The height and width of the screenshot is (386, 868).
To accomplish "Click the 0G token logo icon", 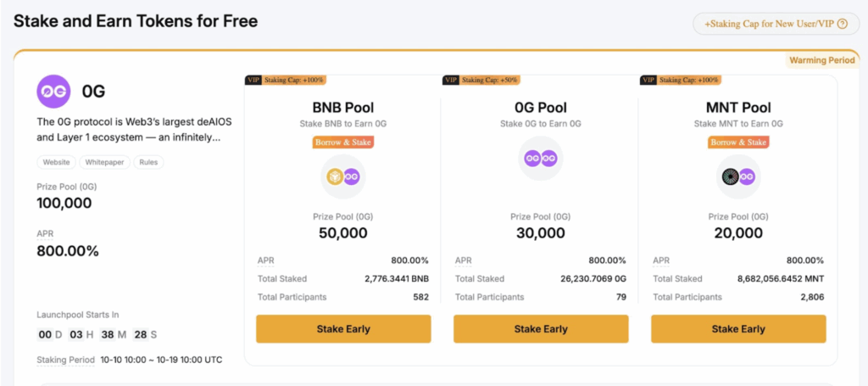I will pos(53,92).
